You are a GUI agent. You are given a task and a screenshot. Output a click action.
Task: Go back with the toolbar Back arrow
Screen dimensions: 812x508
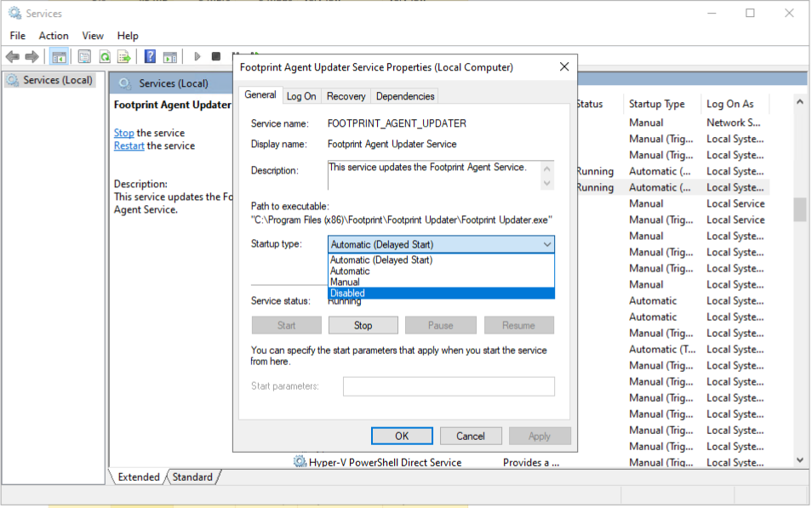point(13,56)
